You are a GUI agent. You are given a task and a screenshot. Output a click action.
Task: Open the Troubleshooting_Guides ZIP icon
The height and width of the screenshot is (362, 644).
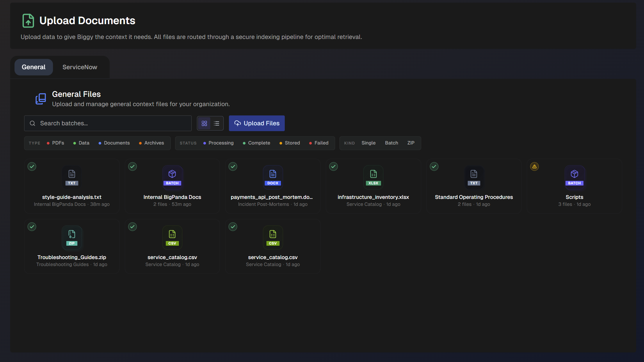click(72, 237)
